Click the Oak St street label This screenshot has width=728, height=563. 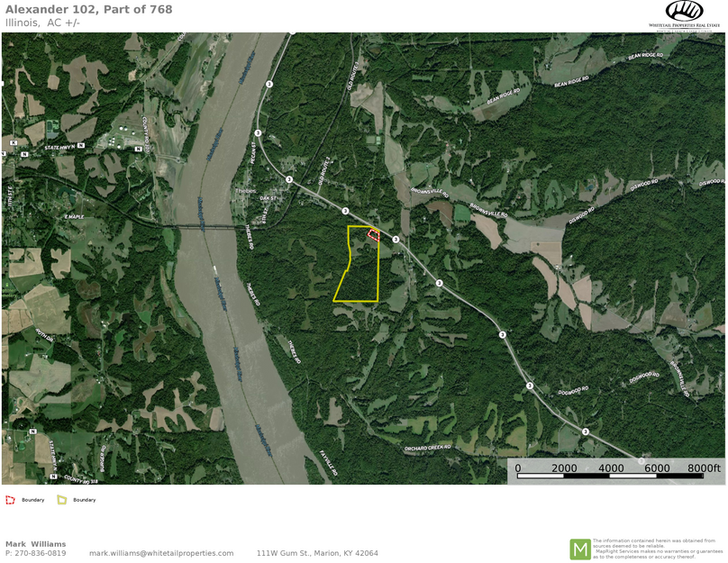tap(268, 198)
